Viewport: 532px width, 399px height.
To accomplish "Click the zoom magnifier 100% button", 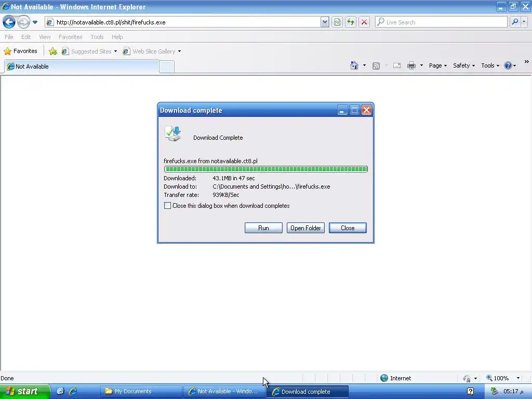I will pos(497,378).
